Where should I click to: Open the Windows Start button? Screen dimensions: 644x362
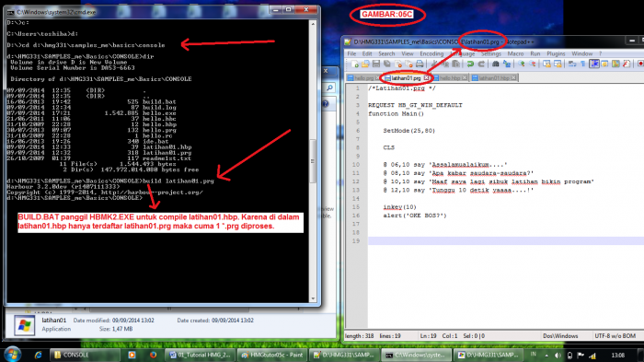12,355
